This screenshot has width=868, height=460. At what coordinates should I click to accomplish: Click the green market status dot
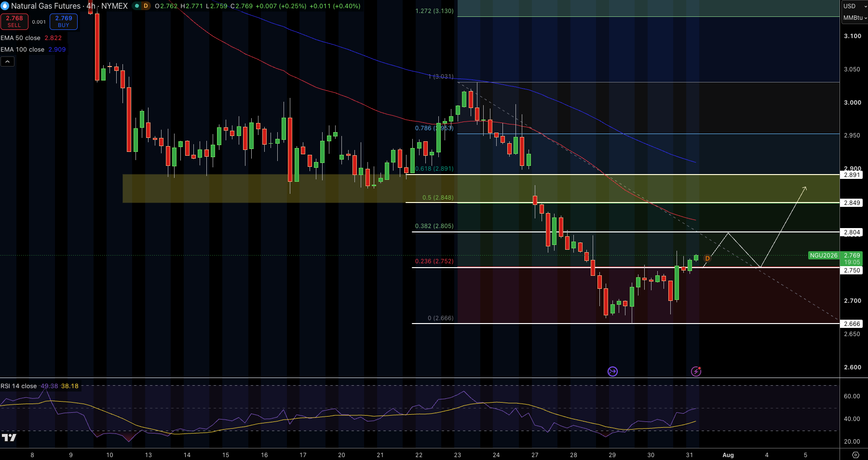(137, 6)
